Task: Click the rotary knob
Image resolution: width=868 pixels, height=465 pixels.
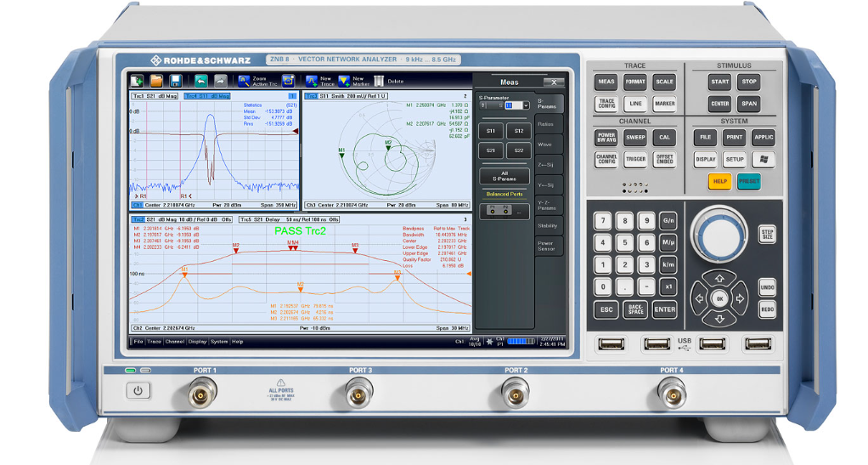Action: point(719,235)
